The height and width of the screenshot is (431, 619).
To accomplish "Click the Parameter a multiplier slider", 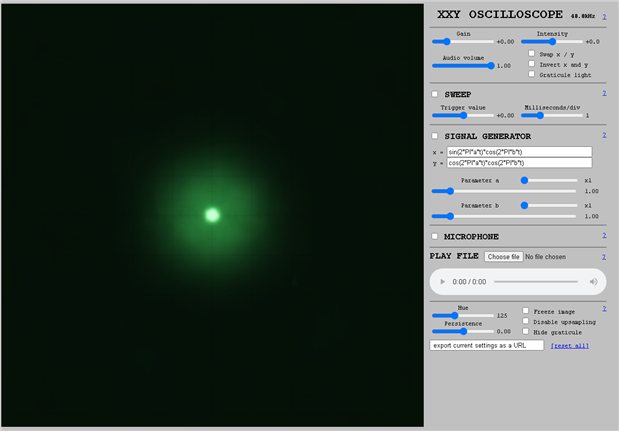I will point(549,180).
